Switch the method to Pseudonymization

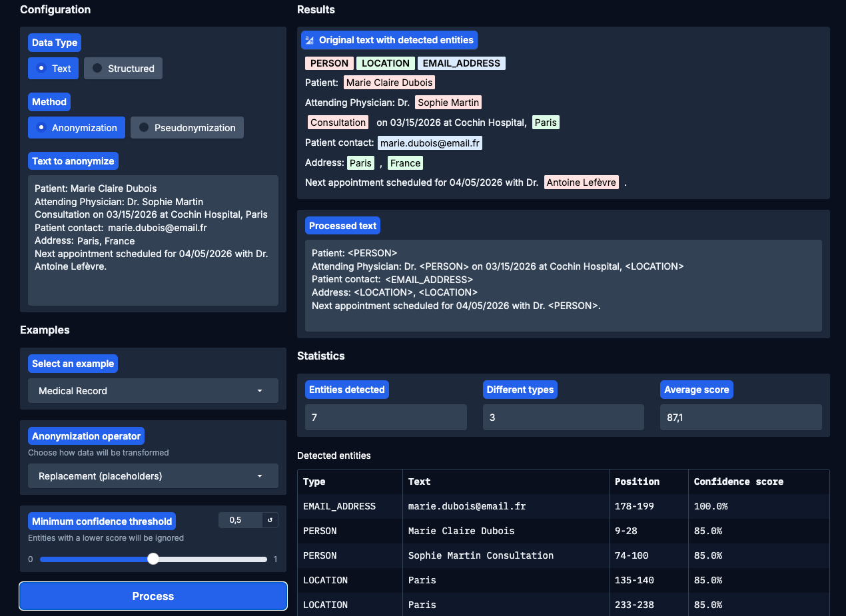tap(187, 128)
